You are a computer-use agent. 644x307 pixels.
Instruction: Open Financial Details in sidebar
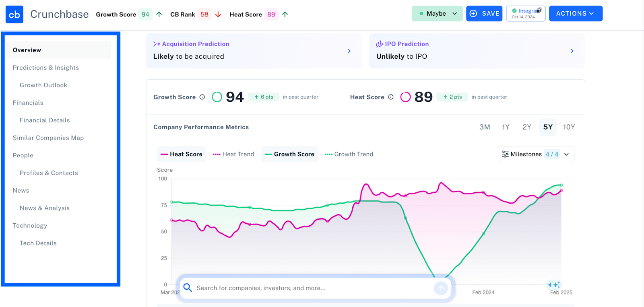(x=45, y=120)
